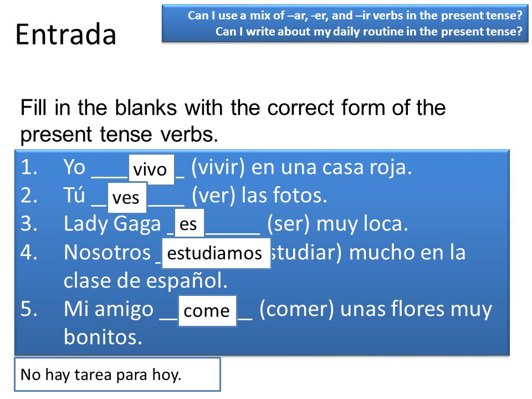Viewport: 532px width, 399px height.
Task: Click 'Nosotros' in sentence 4
Action: point(107,253)
